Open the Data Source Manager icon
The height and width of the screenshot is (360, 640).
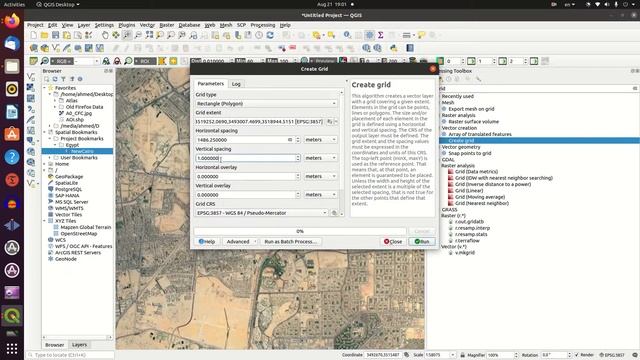click(x=33, y=49)
